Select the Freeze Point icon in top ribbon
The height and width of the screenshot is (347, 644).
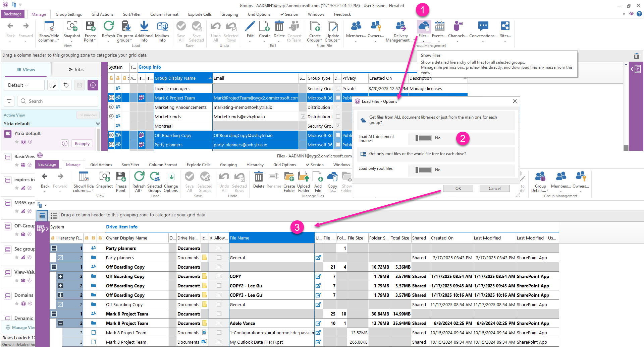click(90, 27)
